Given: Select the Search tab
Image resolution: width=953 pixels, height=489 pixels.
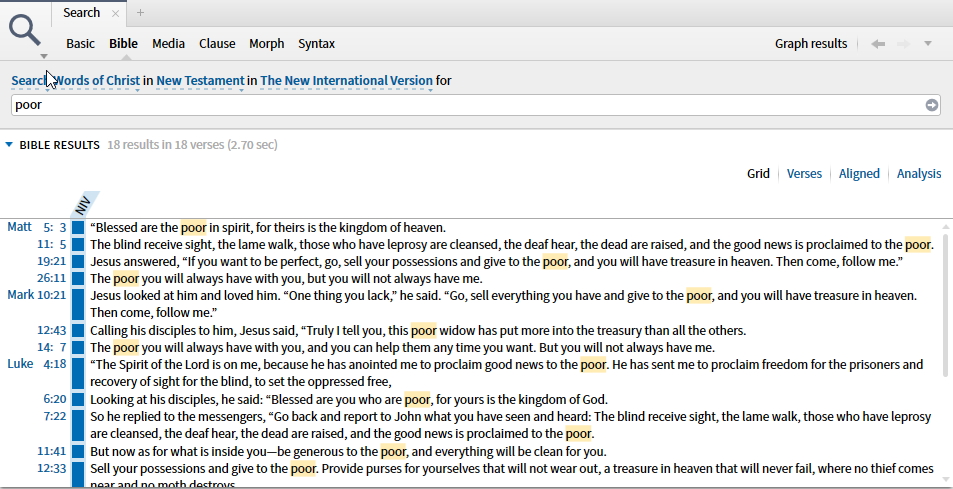Looking at the screenshot, I should pyautogui.click(x=81, y=13).
